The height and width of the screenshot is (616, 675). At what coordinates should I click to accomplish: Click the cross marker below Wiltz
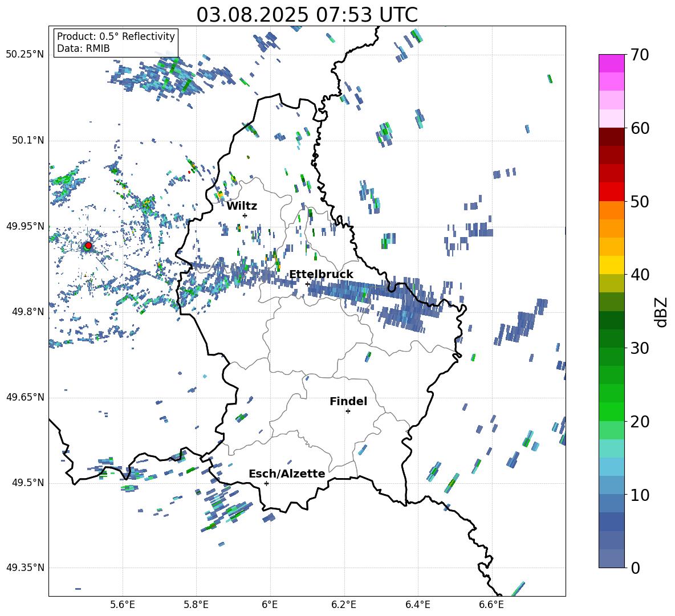[245, 215]
